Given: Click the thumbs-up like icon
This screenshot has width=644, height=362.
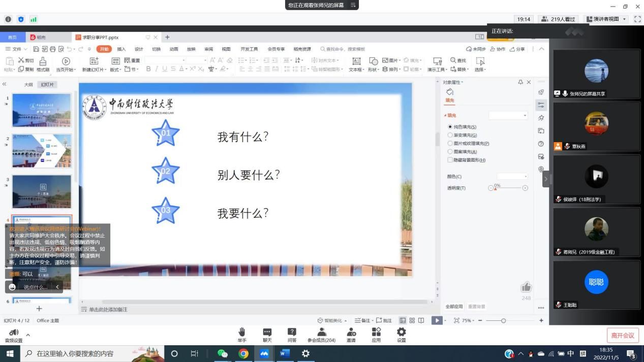Looking at the screenshot, I should pyautogui.click(x=526, y=287).
